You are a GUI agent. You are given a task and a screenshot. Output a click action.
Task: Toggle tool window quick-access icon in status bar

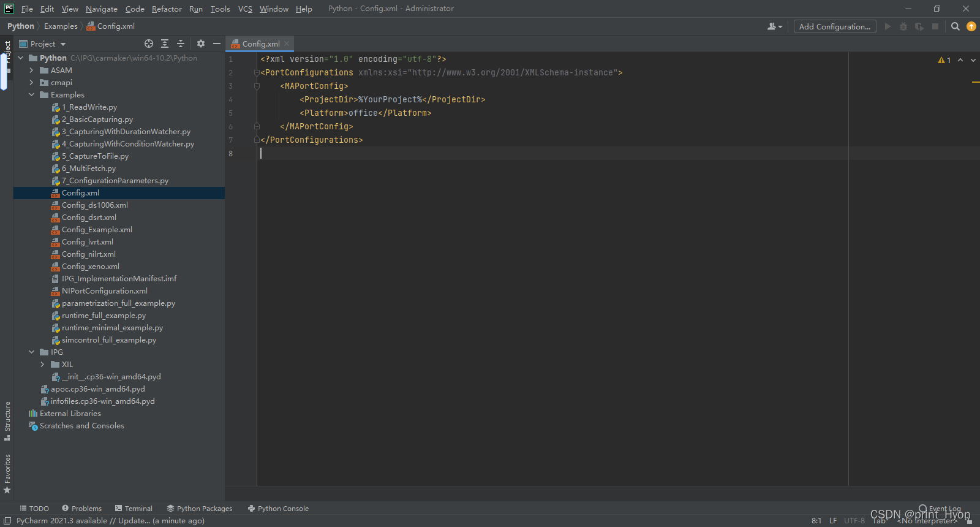click(7, 521)
